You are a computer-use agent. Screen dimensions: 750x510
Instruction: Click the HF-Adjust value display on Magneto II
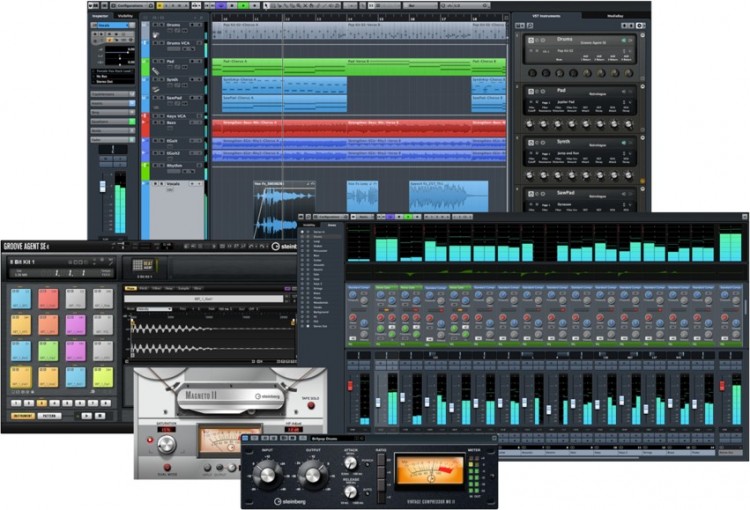293,429
